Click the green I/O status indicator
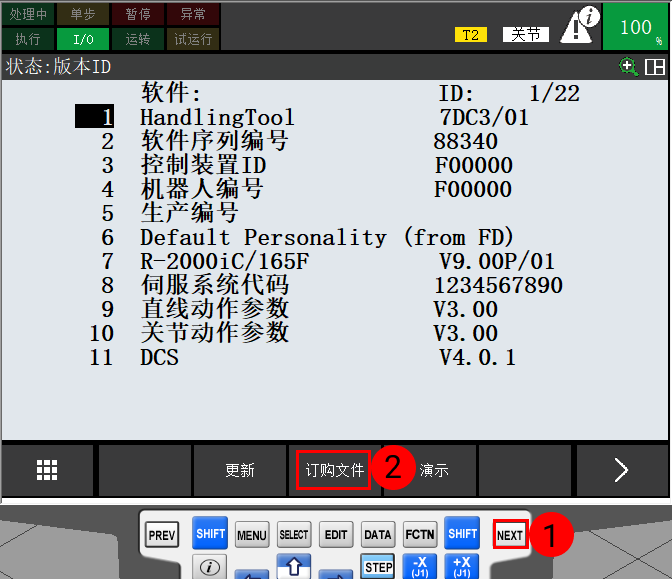 click(83, 39)
